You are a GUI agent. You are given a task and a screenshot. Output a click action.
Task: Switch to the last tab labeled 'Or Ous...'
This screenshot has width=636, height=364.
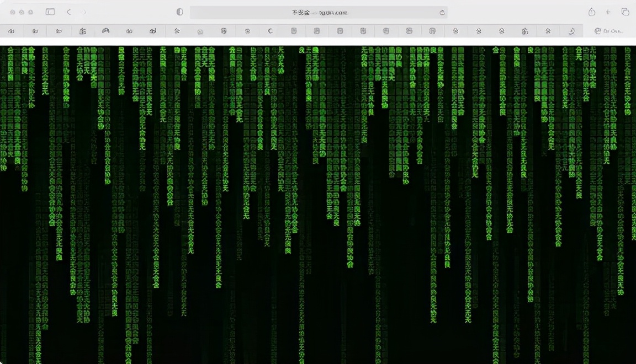(609, 31)
